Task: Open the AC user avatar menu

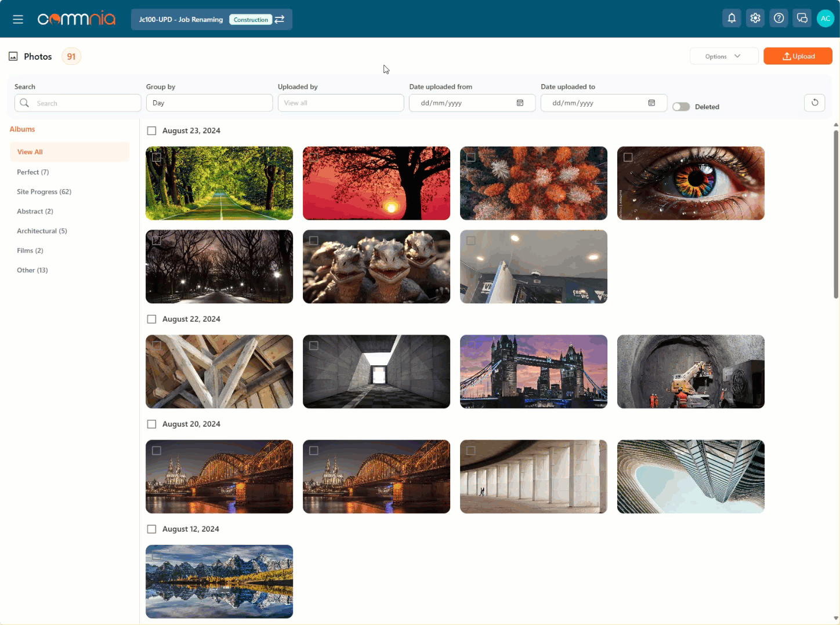Action: coord(825,19)
